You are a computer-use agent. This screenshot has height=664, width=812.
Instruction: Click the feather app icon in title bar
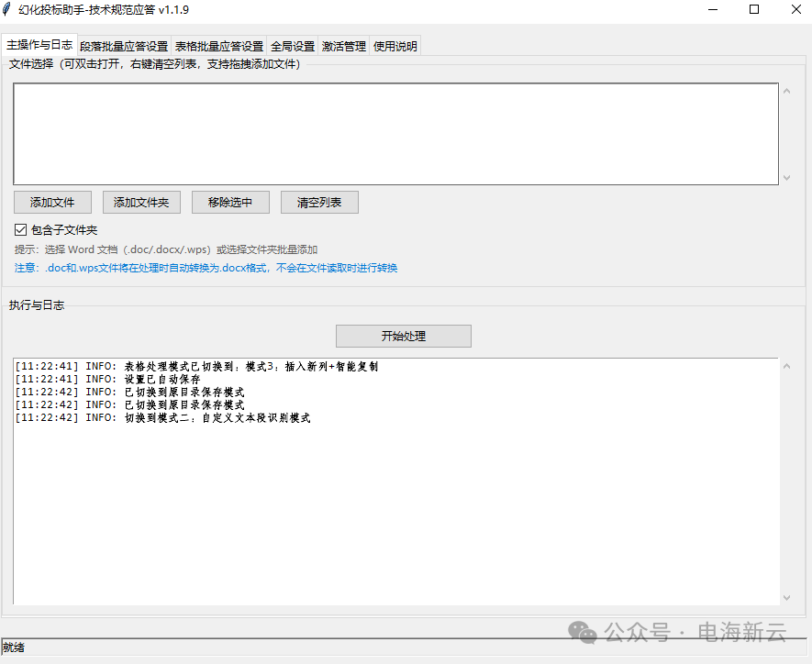click(8, 9)
